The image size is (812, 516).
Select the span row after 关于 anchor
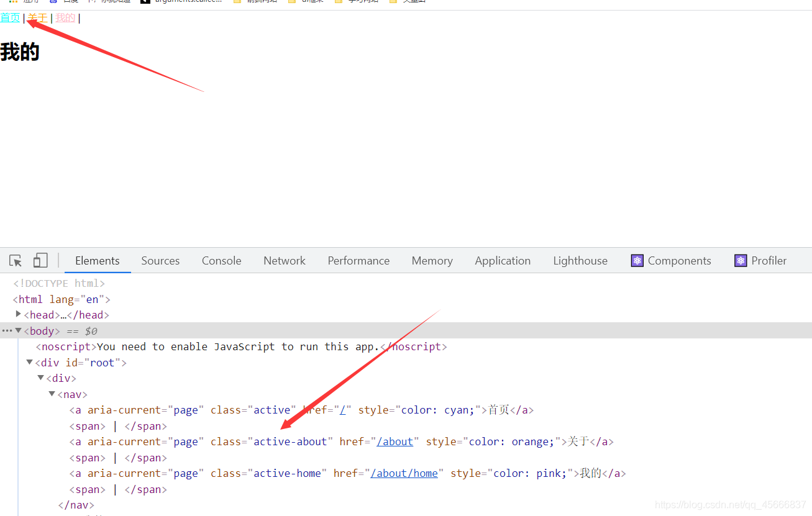[119, 458]
